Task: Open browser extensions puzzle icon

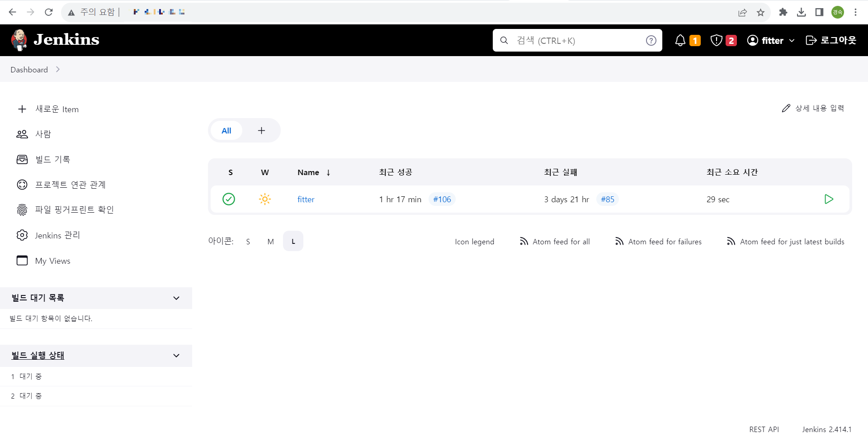Action: pyautogui.click(x=783, y=12)
